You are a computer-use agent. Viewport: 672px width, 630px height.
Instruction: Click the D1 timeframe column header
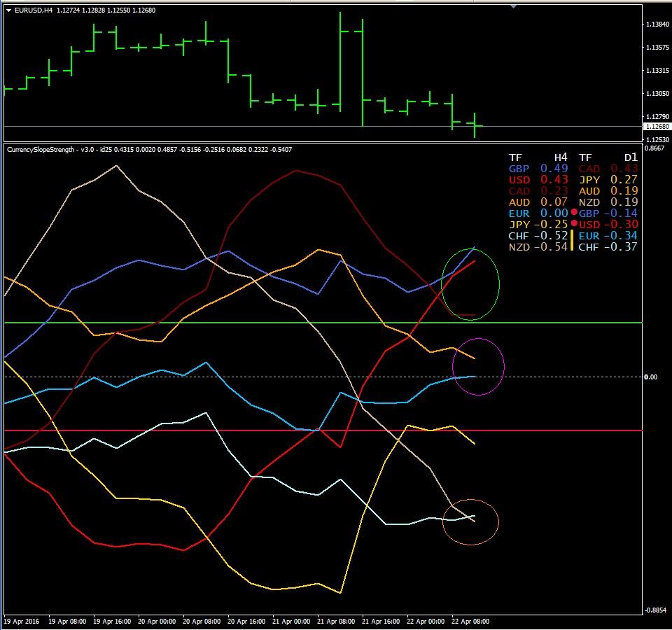pos(631,157)
